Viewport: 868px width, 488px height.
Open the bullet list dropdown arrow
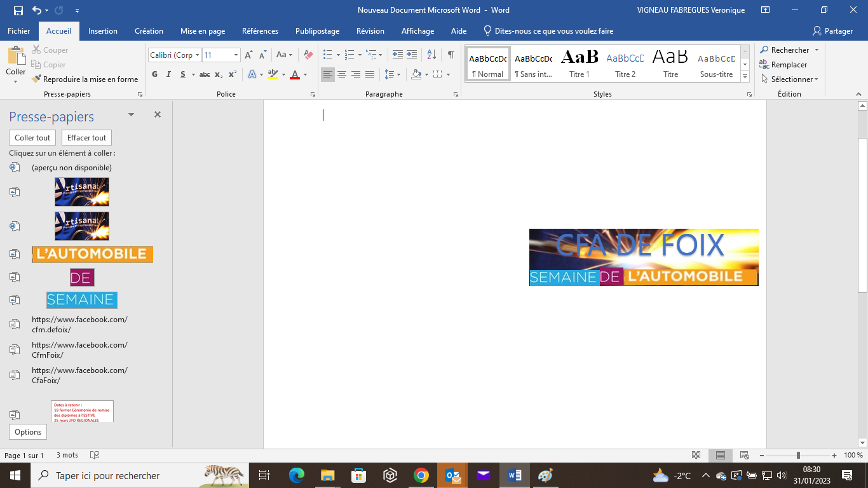click(337, 55)
